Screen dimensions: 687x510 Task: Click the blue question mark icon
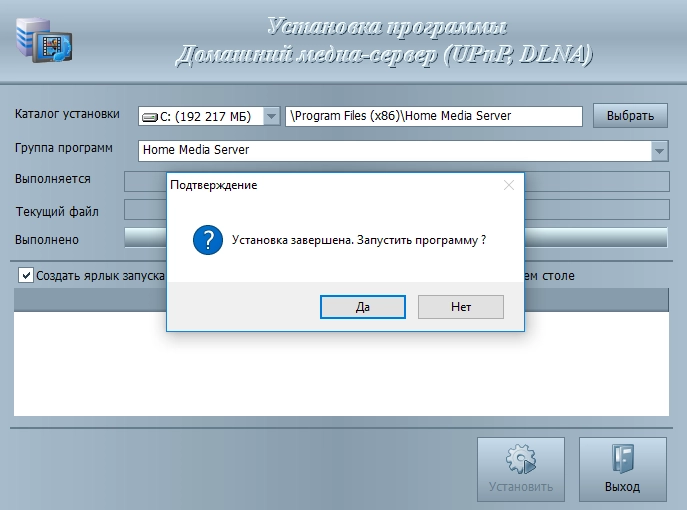(x=208, y=241)
